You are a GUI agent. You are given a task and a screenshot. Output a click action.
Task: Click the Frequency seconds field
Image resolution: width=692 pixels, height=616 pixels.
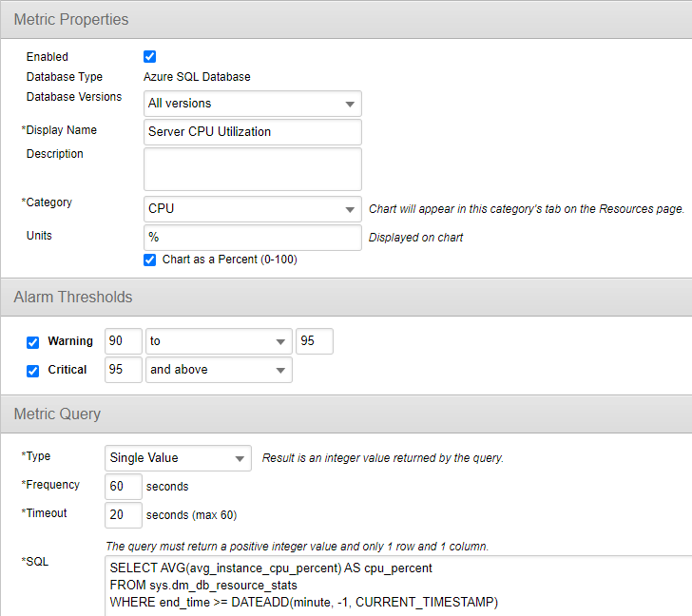click(124, 487)
